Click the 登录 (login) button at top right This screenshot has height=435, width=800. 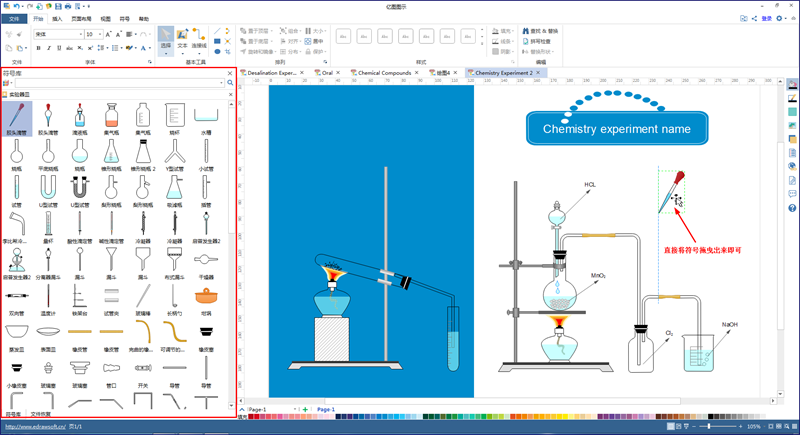[767, 18]
